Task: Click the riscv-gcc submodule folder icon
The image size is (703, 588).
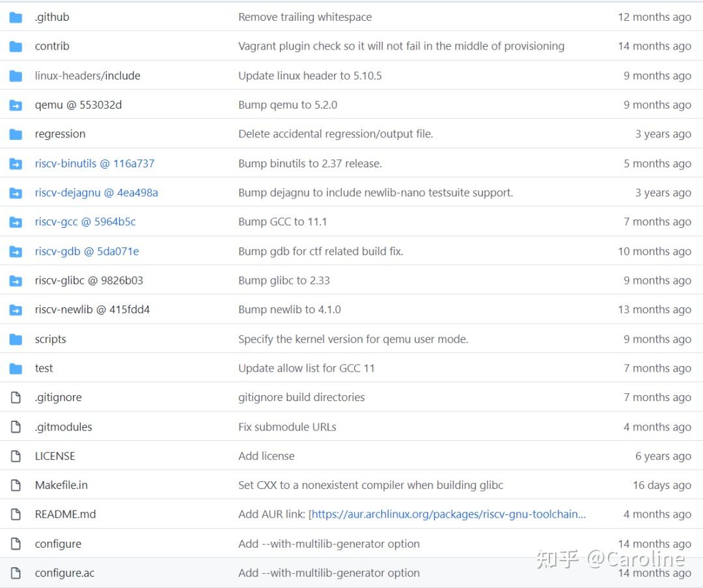Action: (x=16, y=222)
